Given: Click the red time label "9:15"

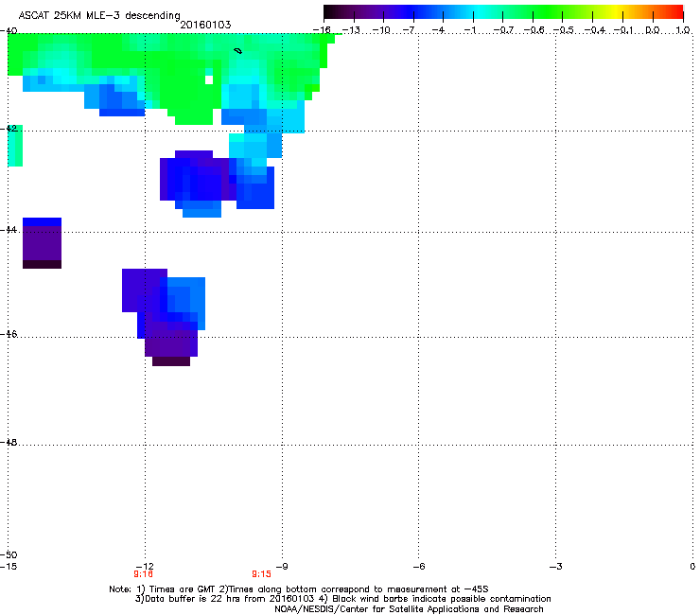Looking at the screenshot, I should coord(262,574).
